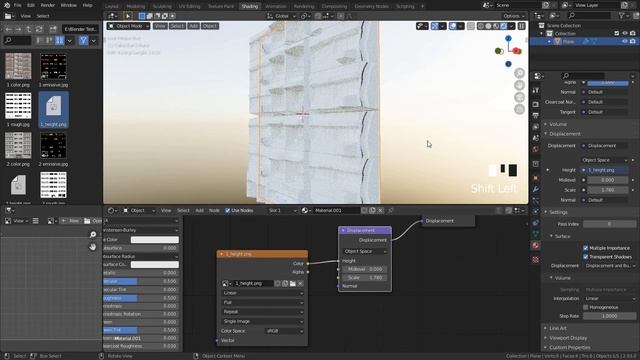Open the Modifier properties wrench tab
This screenshot has width=640, height=360.
(x=536, y=189)
